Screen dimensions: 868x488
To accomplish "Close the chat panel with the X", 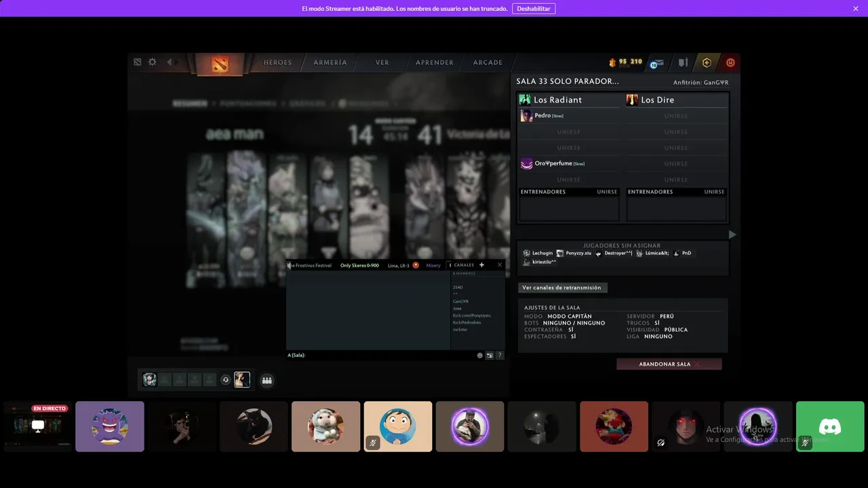I will 500,265.
